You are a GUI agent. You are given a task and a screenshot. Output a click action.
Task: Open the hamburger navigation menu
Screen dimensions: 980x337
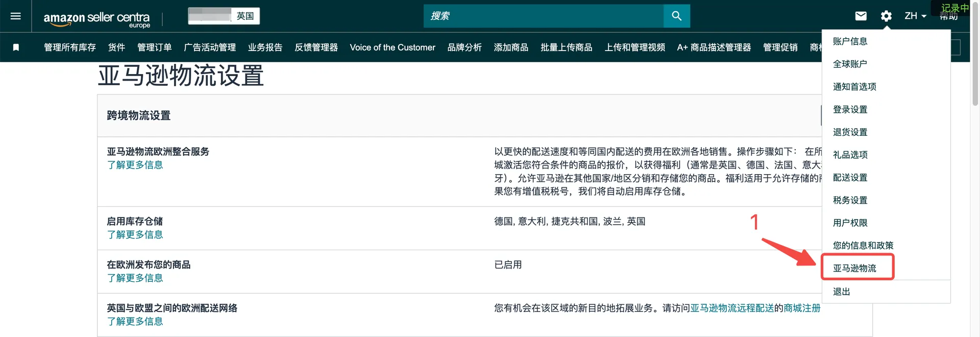click(16, 16)
